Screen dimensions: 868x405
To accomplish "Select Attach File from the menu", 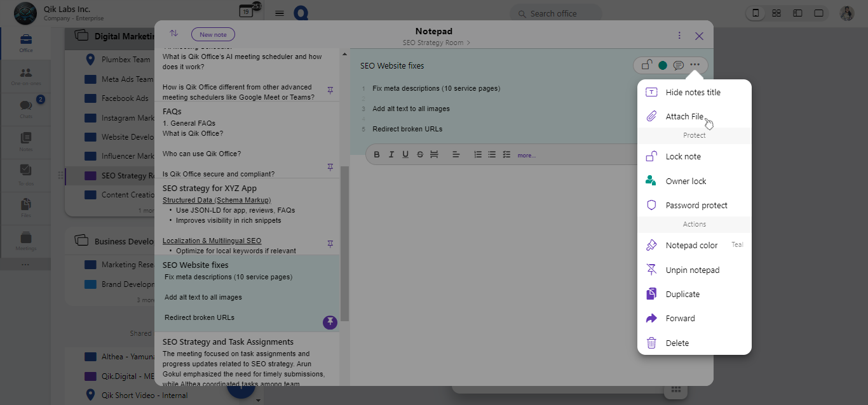I will 684,117.
